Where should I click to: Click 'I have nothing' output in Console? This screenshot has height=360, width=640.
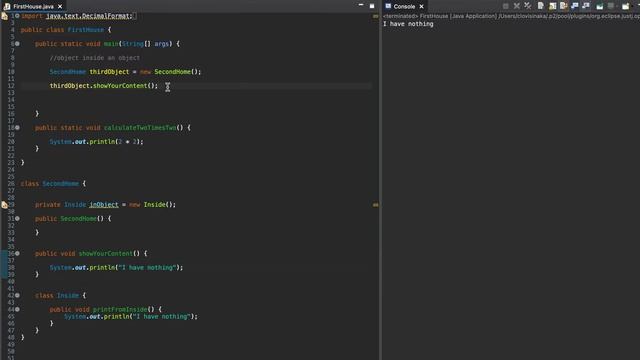pos(408,24)
